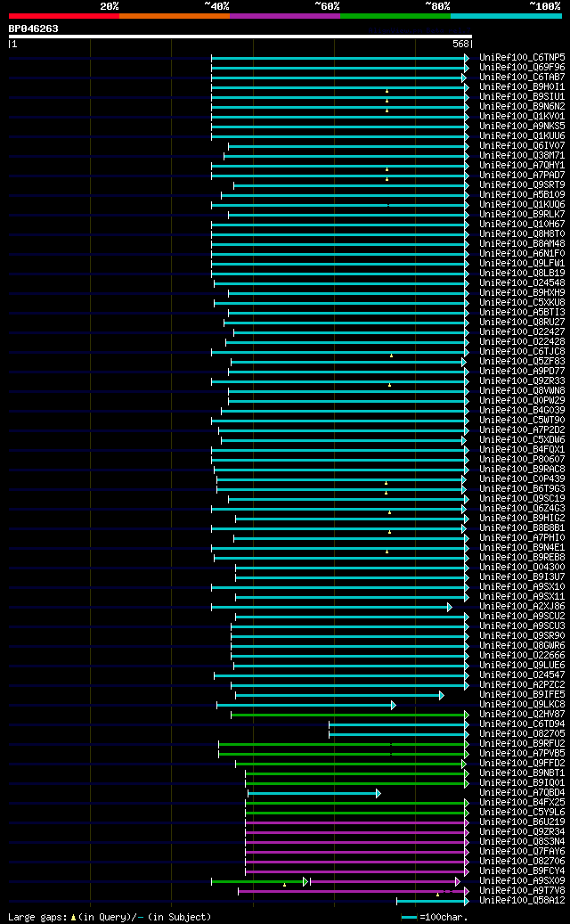
Task: Select the UniRef100_Q6Z4G3 label
Action: (x=522, y=508)
